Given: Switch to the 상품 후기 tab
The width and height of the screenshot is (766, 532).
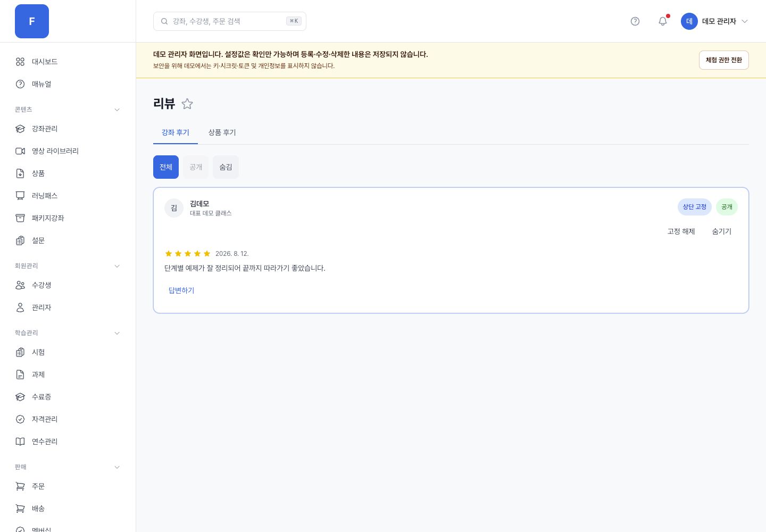Looking at the screenshot, I should (x=222, y=132).
